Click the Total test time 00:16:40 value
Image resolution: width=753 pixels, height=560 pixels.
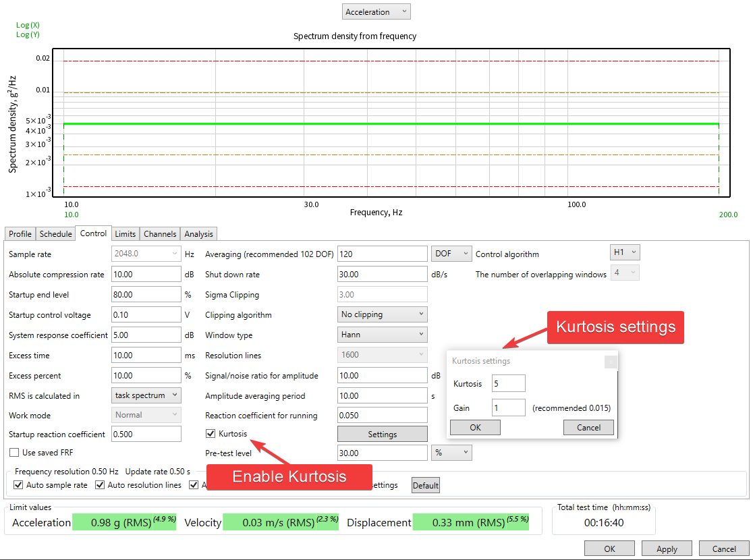click(x=604, y=522)
